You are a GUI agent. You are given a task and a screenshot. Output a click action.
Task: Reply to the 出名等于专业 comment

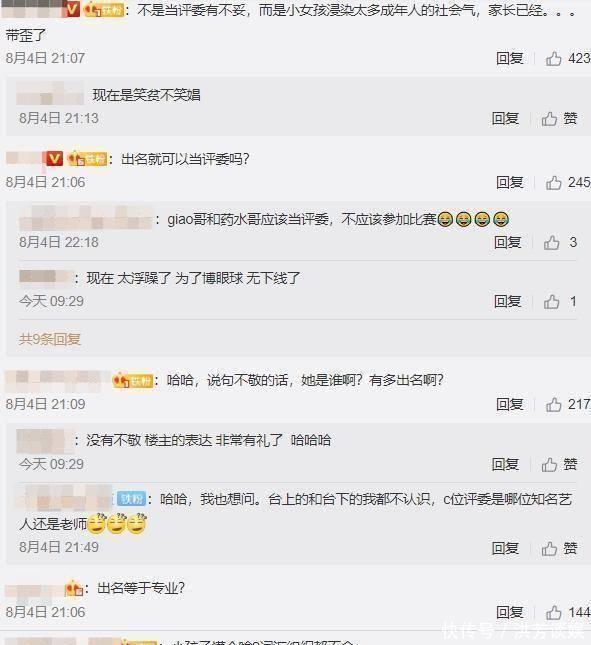point(510,613)
